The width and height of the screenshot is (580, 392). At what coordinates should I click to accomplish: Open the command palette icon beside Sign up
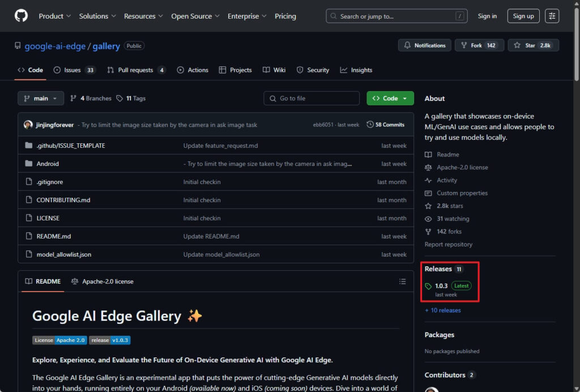click(x=552, y=16)
